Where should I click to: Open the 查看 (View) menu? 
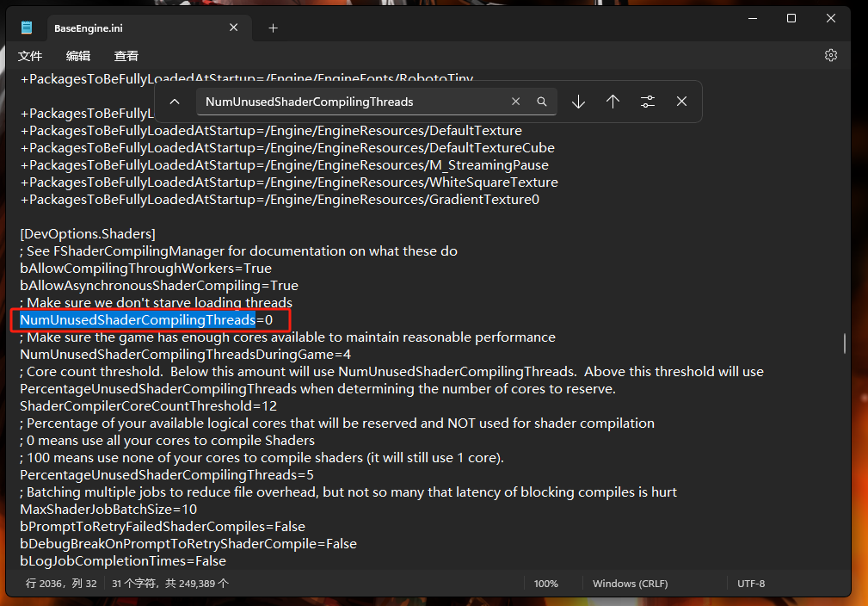(126, 56)
